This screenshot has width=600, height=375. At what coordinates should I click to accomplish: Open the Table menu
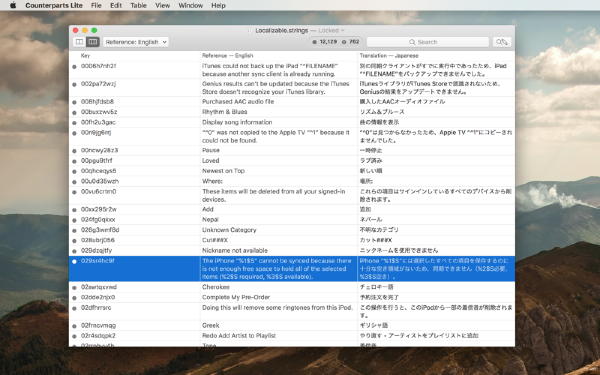pyautogui.click(x=139, y=5)
